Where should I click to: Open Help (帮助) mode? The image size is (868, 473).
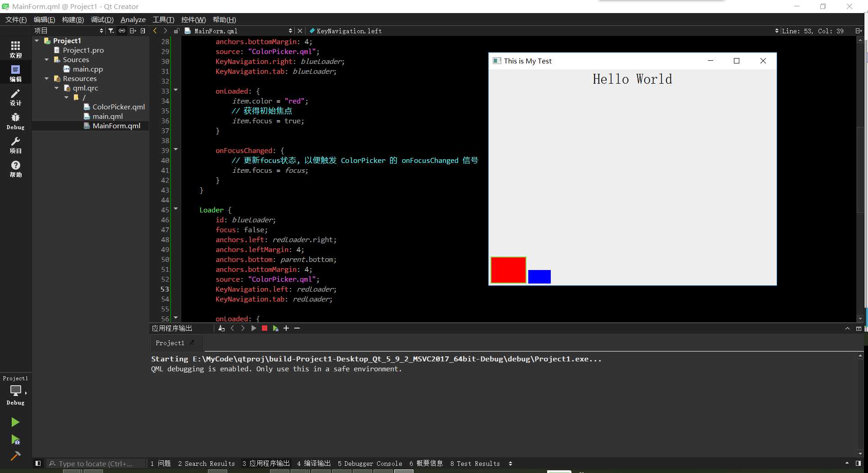15,169
